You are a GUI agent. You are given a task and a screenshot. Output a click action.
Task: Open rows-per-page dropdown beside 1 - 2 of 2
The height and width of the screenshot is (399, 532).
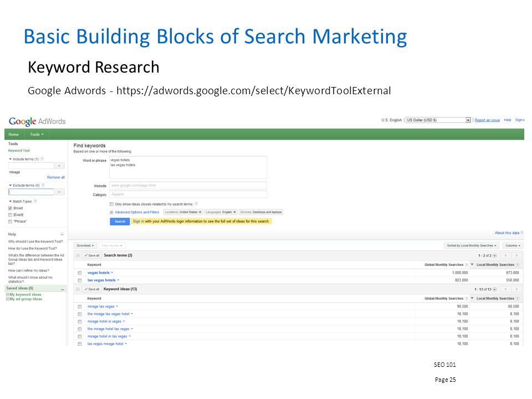pyautogui.click(x=495, y=255)
